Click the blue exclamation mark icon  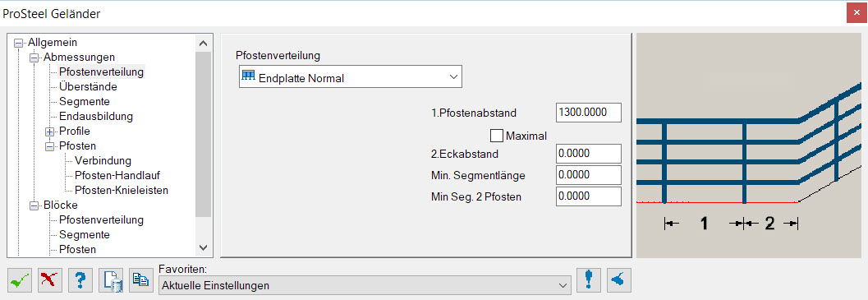(x=589, y=280)
